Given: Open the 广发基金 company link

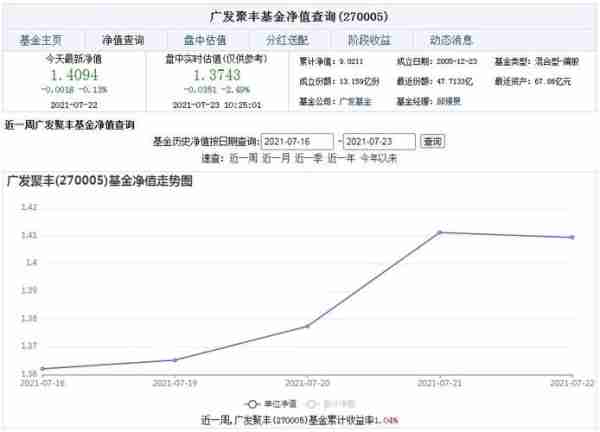Looking at the screenshot, I should click(355, 101).
